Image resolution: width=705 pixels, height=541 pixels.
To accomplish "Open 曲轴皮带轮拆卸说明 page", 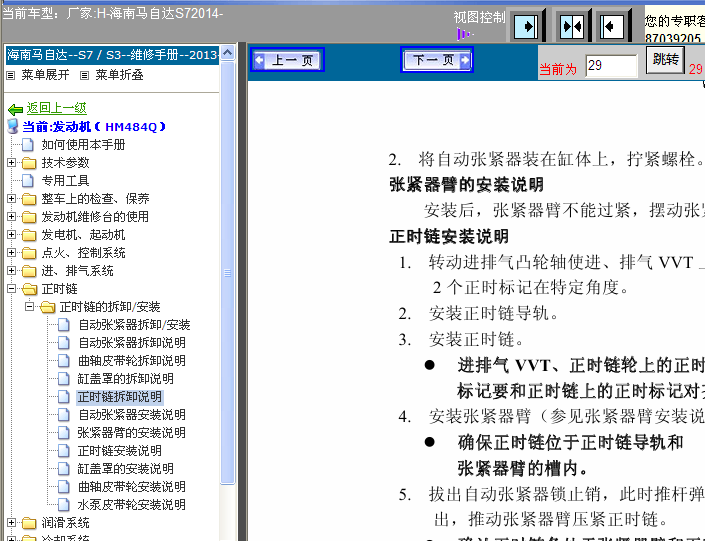I will click(131, 361).
